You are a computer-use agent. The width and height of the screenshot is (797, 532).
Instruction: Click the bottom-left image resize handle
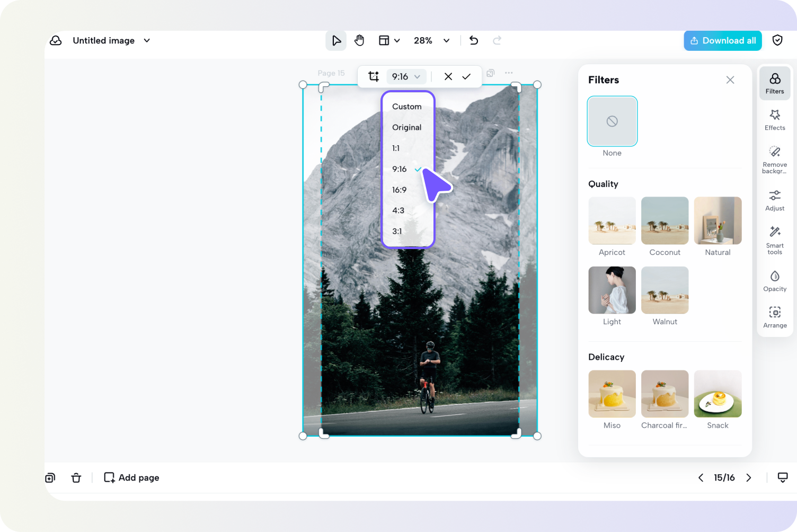pos(303,436)
